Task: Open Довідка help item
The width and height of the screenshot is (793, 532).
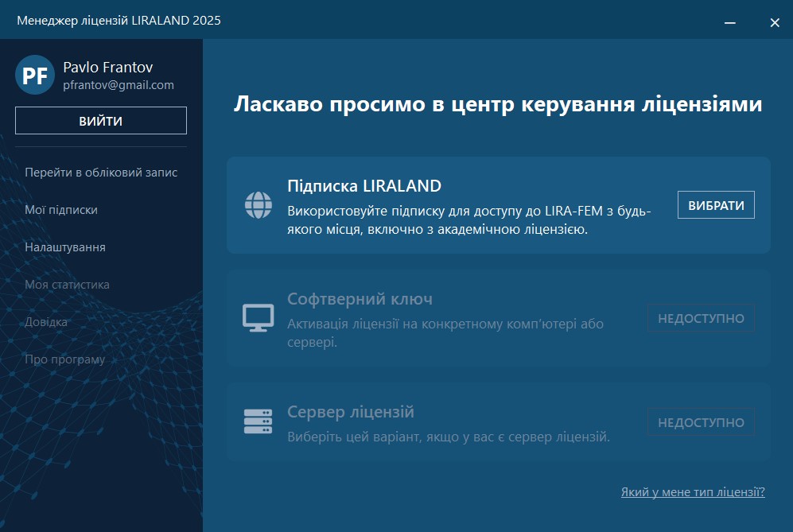Action: point(46,322)
